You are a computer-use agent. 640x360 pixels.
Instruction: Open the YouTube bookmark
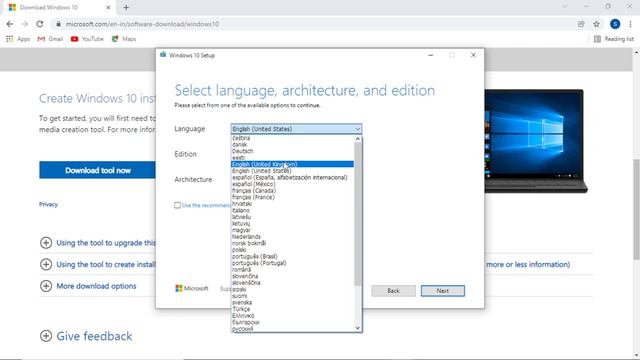(87, 39)
